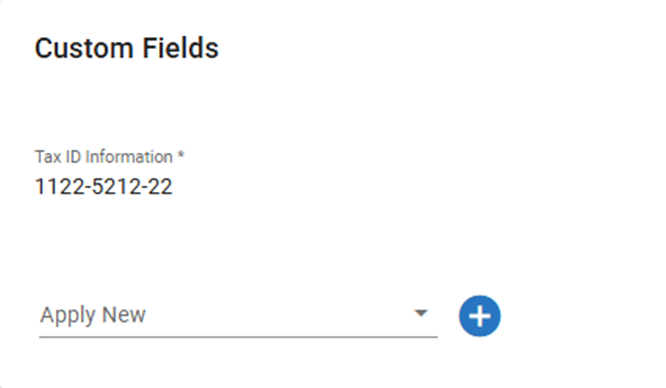The width and height of the screenshot is (666, 388).
Task: Focus the 1122-5212-22 text field
Action: (104, 187)
